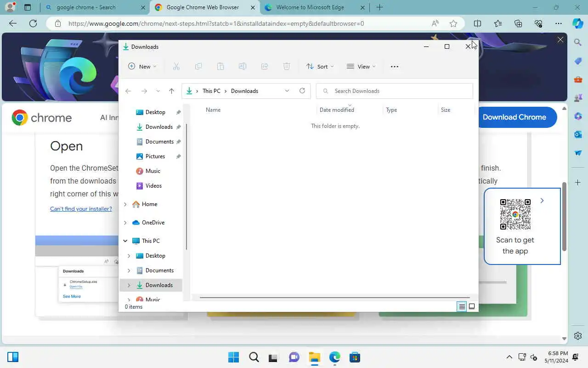Click the Edge page vertical scrollbar
Viewport: 588px width, 368px height.
(565, 216)
